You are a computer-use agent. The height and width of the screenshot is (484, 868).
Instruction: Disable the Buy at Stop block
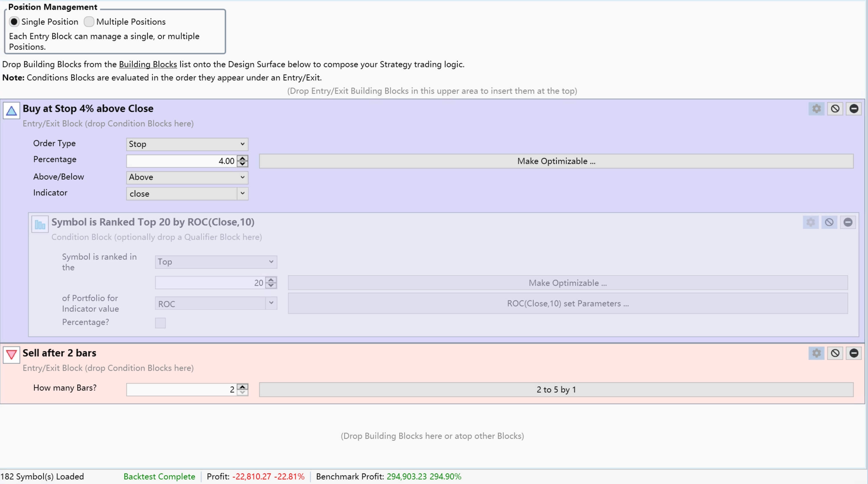pyautogui.click(x=835, y=108)
